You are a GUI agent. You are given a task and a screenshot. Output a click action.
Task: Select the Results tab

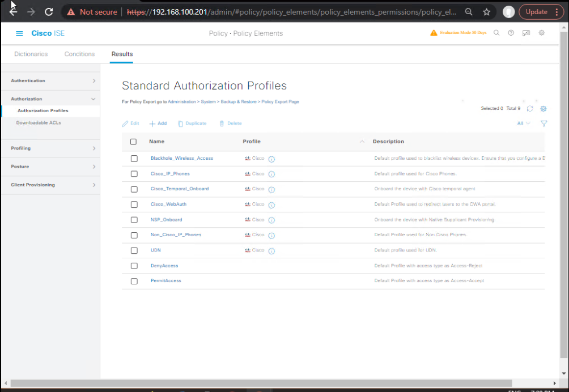[x=122, y=54]
